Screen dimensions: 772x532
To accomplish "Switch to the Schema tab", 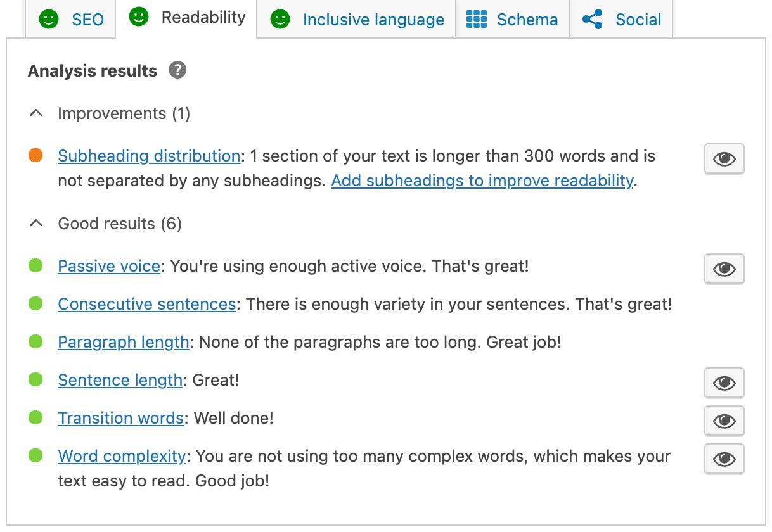I will (x=512, y=20).
